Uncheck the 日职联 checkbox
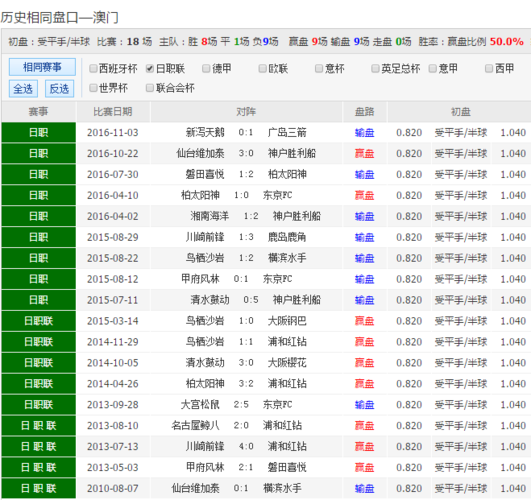Screen dimensions: 531x500 [150, 69]
